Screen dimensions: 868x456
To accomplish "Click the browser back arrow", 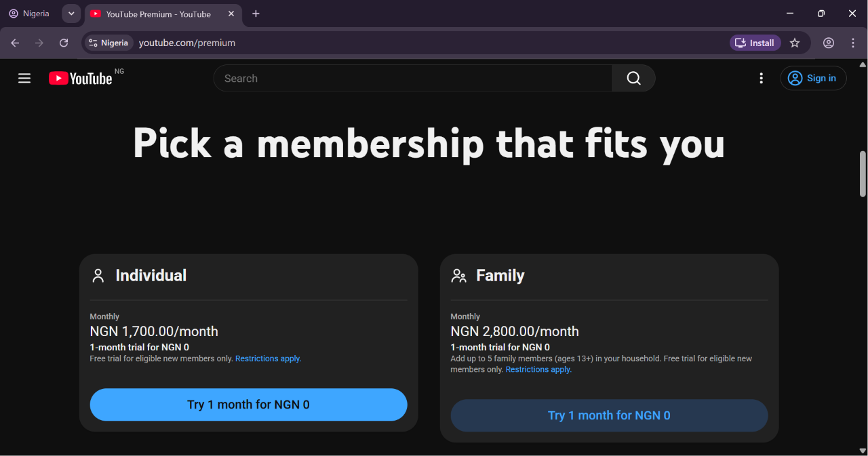I will click(x=15, y=43).
